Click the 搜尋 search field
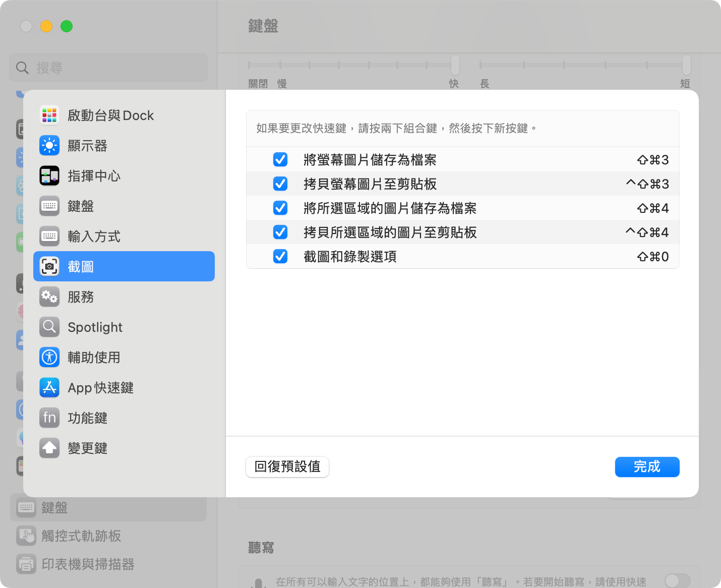Viewport: 721px width, 588px height. 108,68
